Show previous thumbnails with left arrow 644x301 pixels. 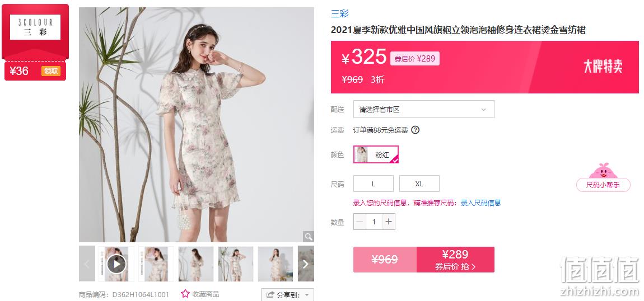click(x=87, y=264)
